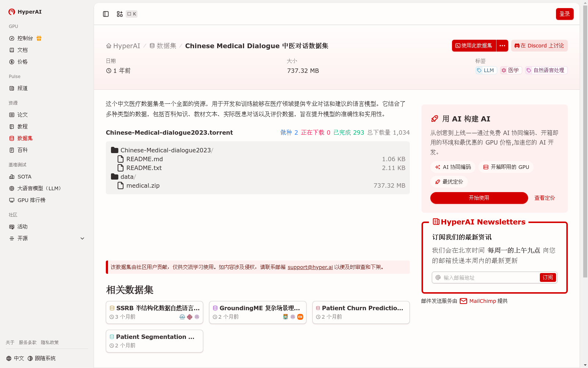Click the 隐私政策 footer link
This screenshot has width=588, height=368.
[50, 343]
